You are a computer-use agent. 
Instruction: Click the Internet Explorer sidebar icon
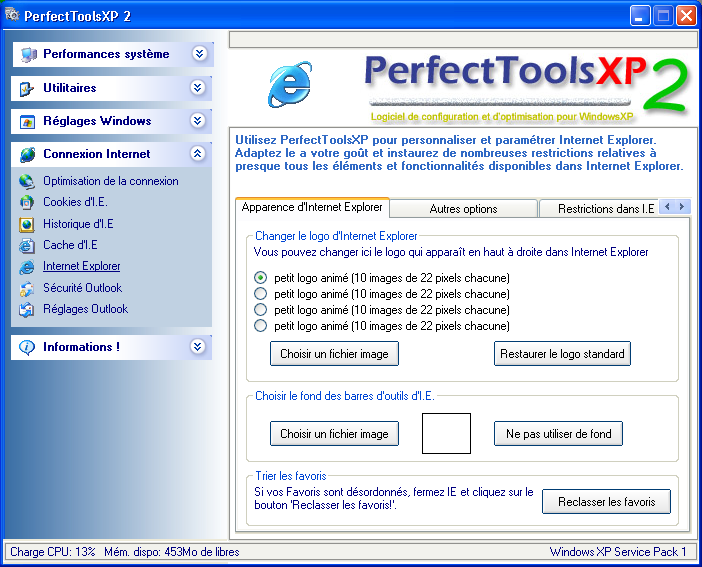click(x=26, y=267)
